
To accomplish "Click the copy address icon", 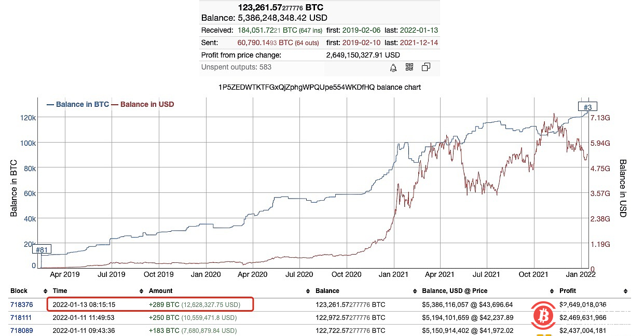I will tap(426, 67).
